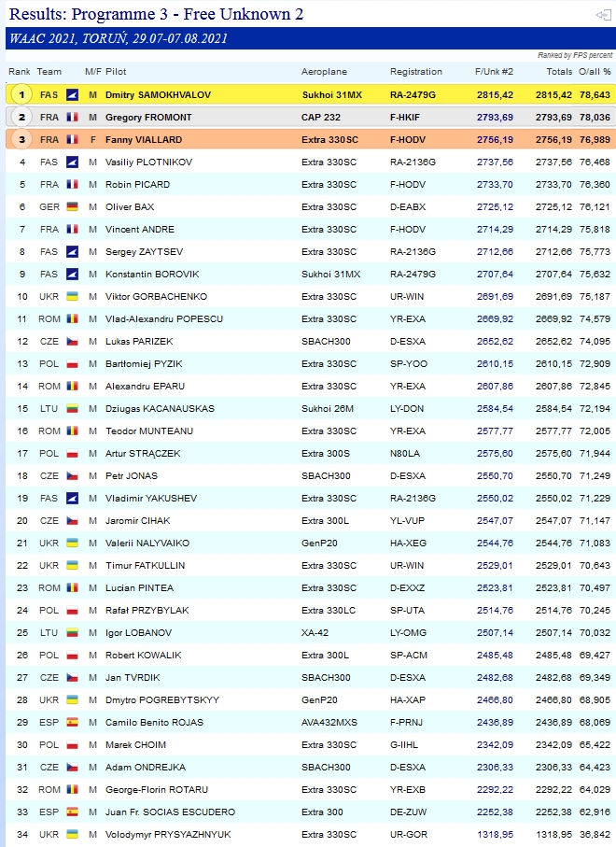
Task: Click the XA-42 aeroplane cell
Action: click(x=315, y=632)
